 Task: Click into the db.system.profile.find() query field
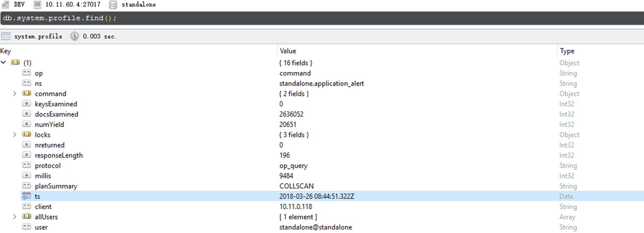pos(292,19)
